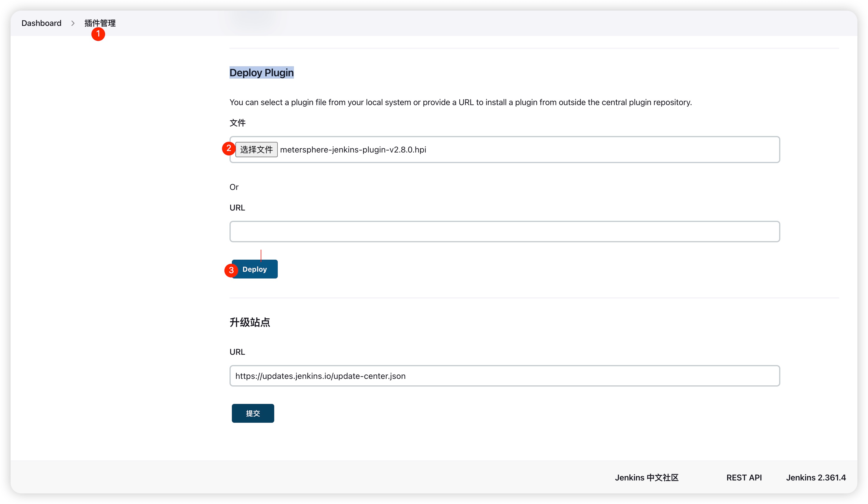Click the 升级站点 section heading
Screen dimensions: 868x504
coord(250,322)
